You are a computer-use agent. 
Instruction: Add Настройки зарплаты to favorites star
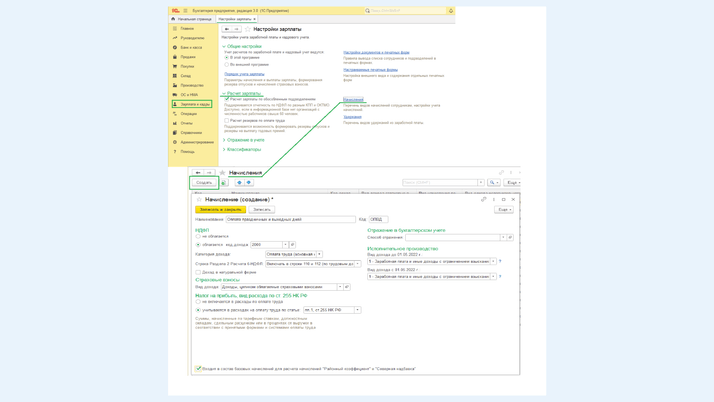[248, 29]
